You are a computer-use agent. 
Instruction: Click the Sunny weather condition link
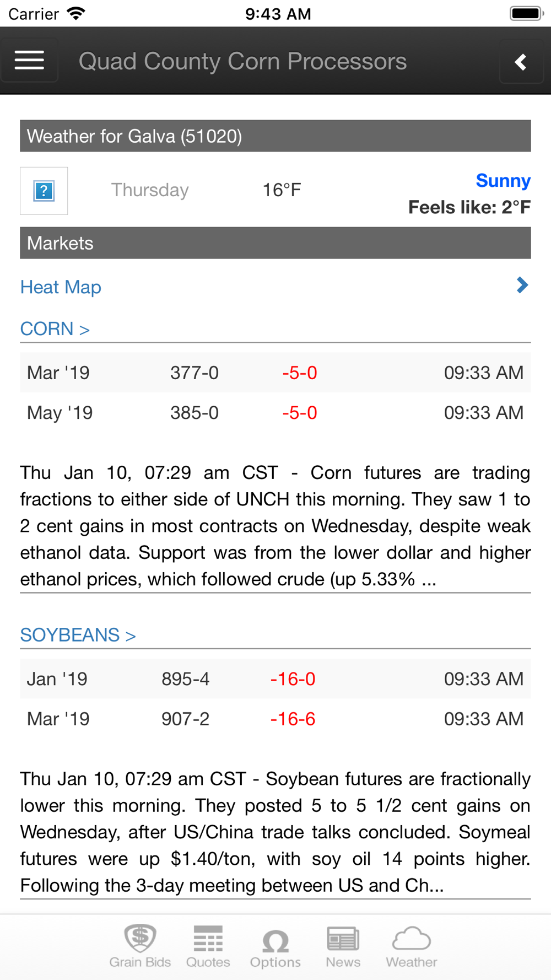[503, 180]
